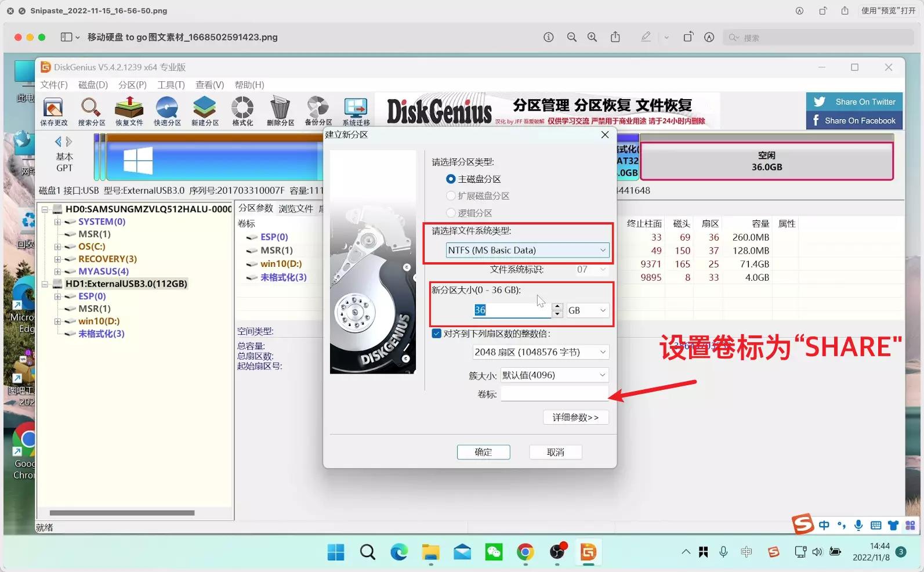Select Extended Partition (扩展磁盘分区) radio button
Screen dimensions: 924x572
(451, 196)
